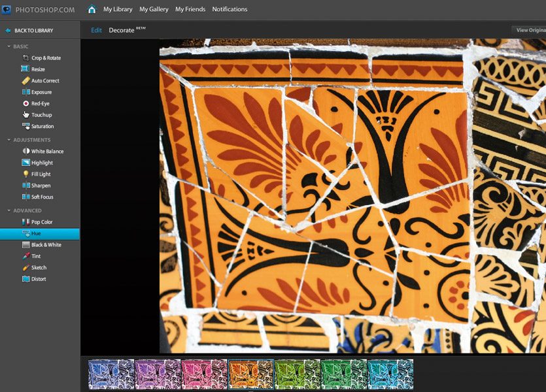Viewport: 546px width, 392px height.
Task: Choose the pink hue variation thumbnail
Action: (x=204, y=374)
